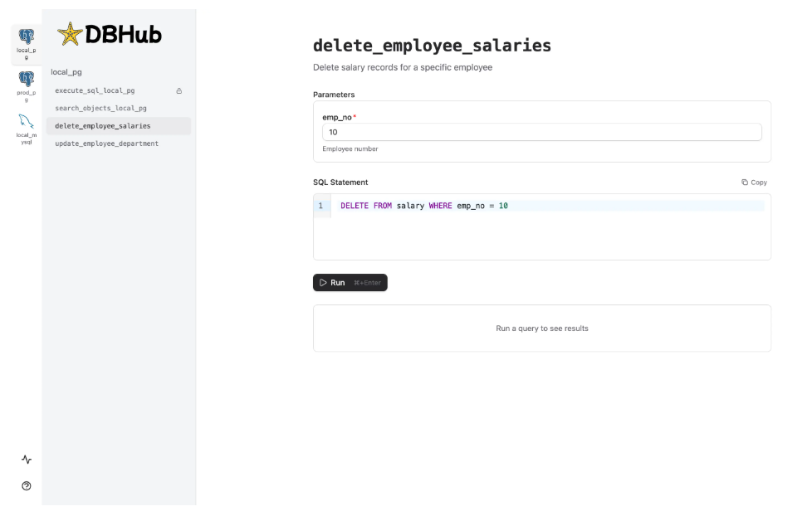Click the results panel placeholder

541,329
